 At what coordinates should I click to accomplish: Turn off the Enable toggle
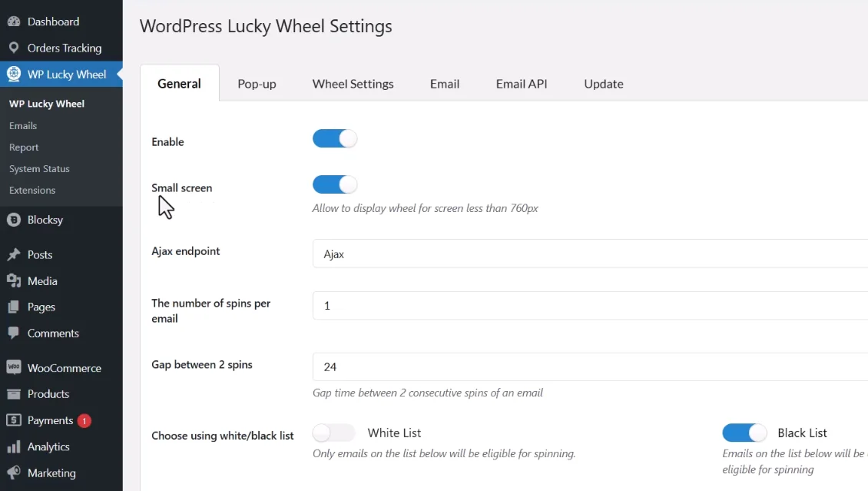(335, 138)
